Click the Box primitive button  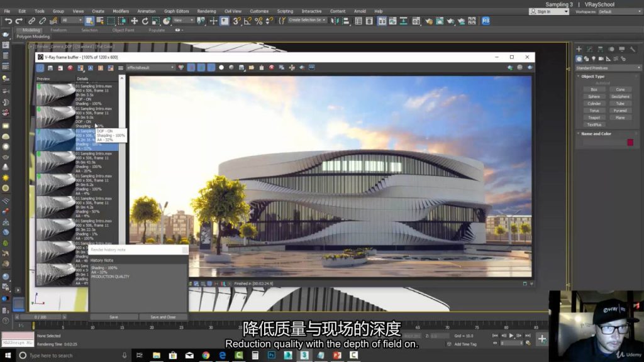tap(594, 89)
